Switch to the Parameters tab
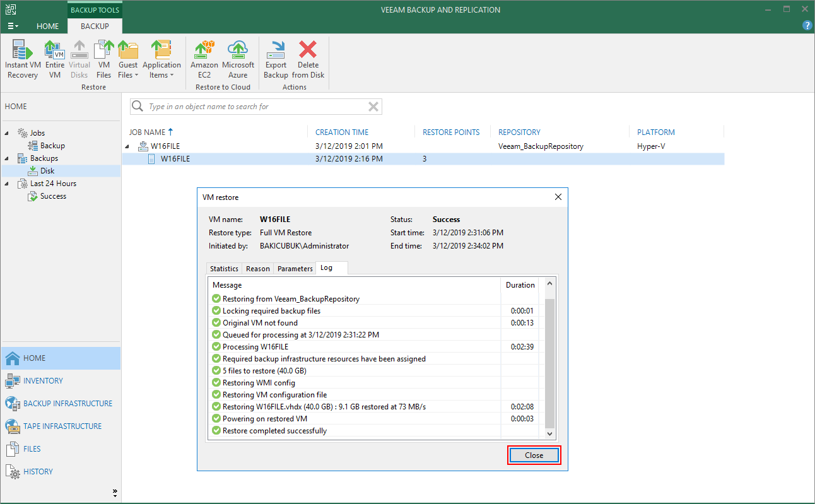The width and height of the screenshot is (815, 504). pos(295,269)
